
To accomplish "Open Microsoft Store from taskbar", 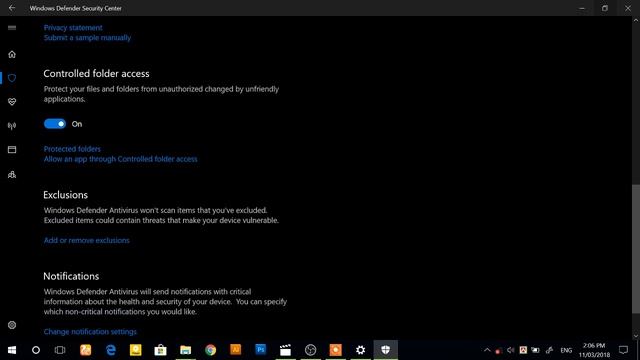I will [160, 350].
